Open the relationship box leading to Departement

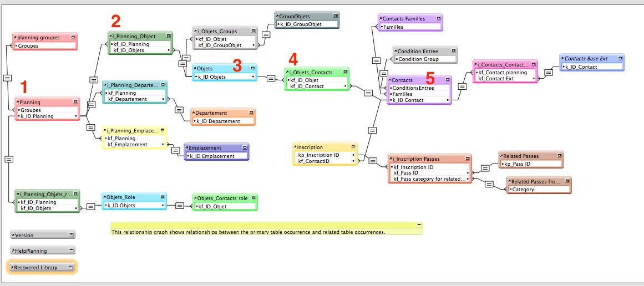[179, 110]
